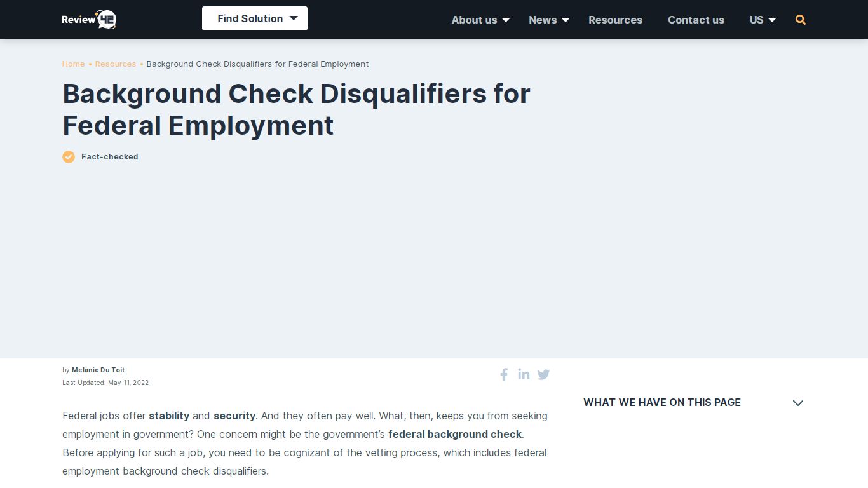The image size is (868, 488).
Task: Click the article title heading
Action: [296, 109]
